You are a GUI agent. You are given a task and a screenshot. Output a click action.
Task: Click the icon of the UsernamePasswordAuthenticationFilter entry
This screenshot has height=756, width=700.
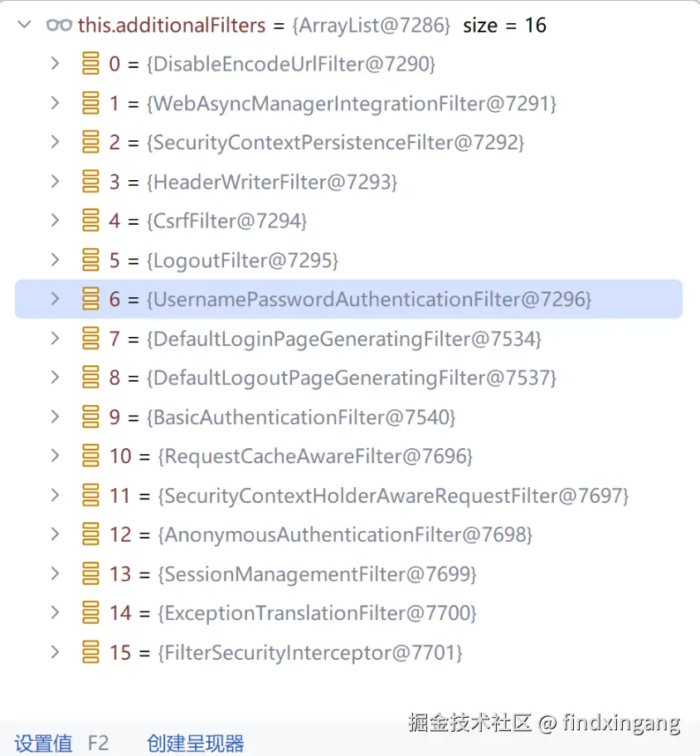click(x=90, y=300)
